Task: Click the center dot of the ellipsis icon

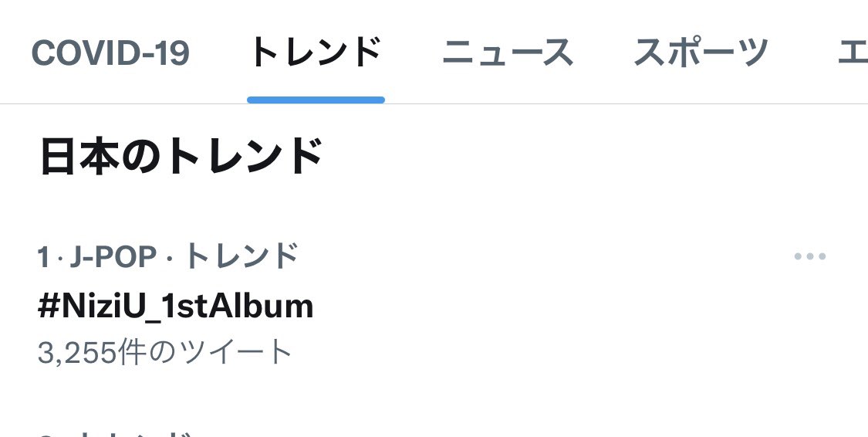Action: coord(810,256)
